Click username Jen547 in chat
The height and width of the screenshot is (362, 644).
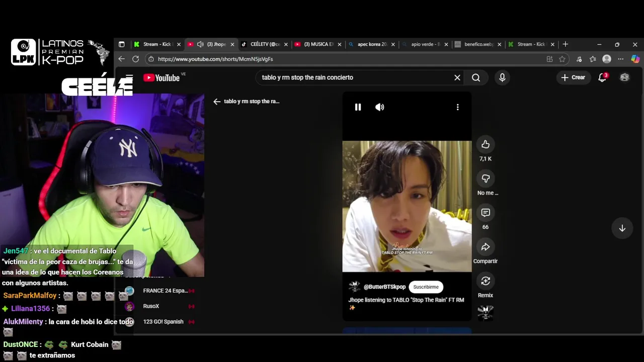[16, 251]
